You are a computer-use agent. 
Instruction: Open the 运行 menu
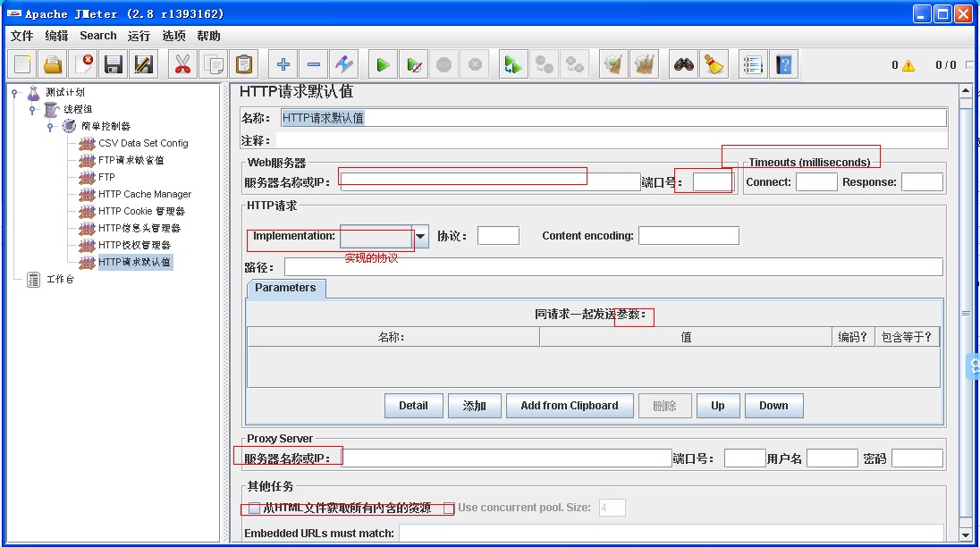coord(139,36)
